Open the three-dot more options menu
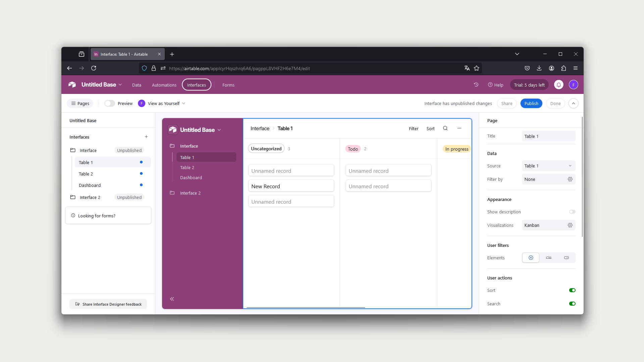The width and height of the screenshot is (644, 362). (x=459, y=128)
